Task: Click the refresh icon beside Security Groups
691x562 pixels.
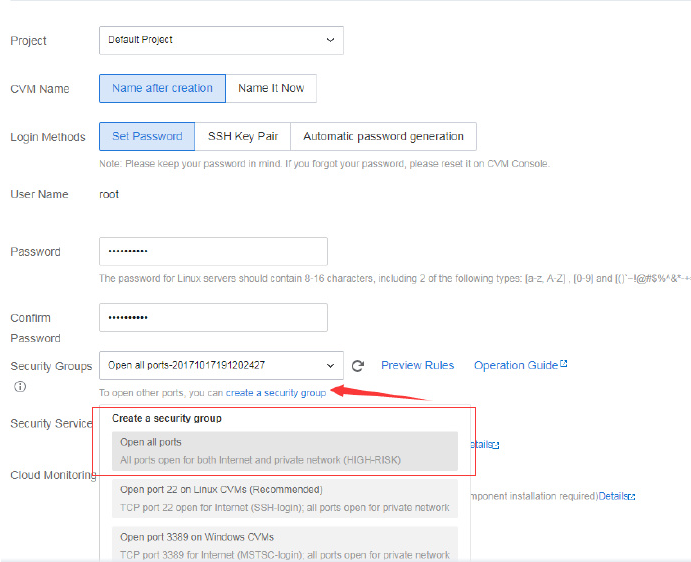Action: 358,366
